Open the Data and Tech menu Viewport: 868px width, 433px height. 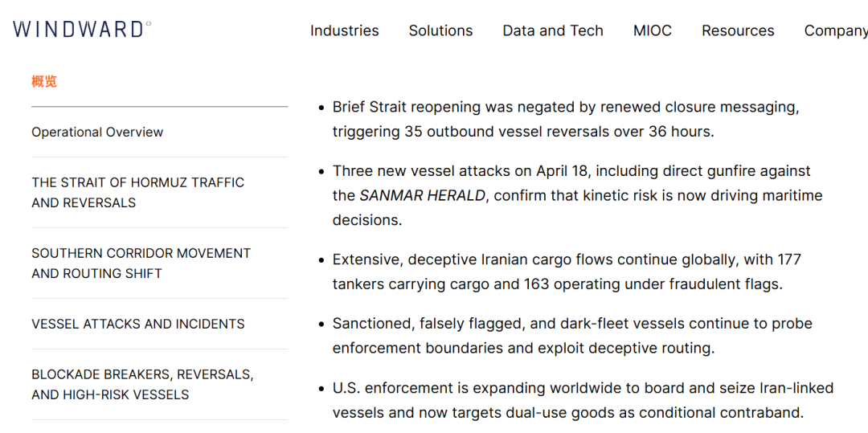coord(552,31)
